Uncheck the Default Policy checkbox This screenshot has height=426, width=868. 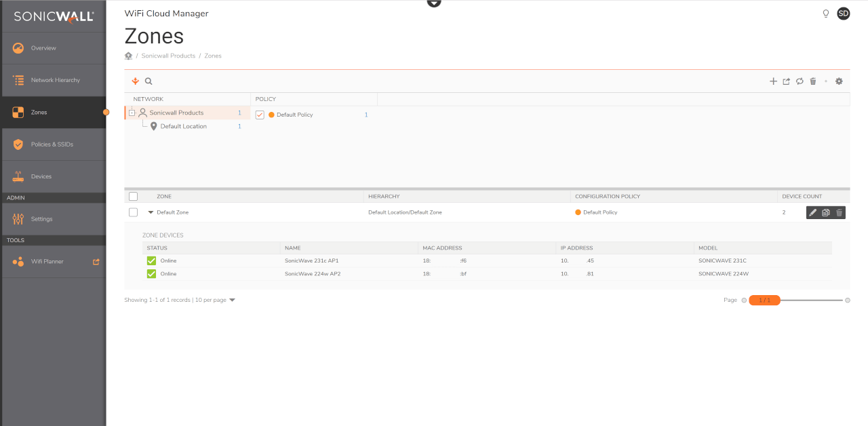pos(260,115)
